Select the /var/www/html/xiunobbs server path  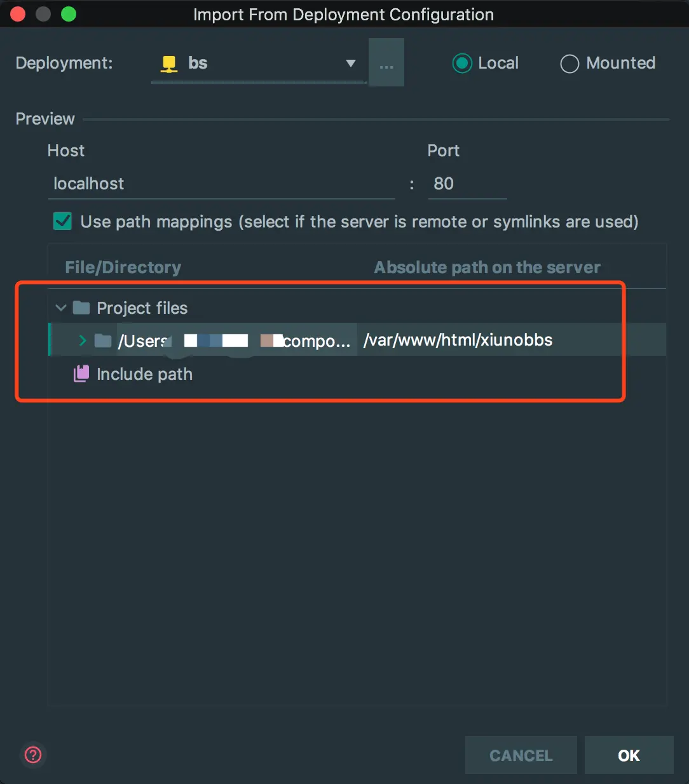(x=458, y=341)
